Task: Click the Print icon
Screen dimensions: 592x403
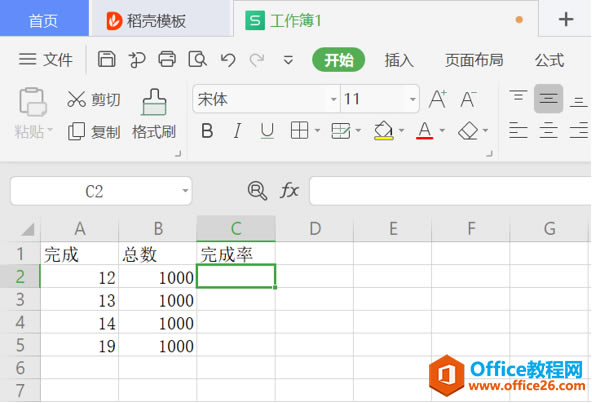Action: pyautogui.click(x=167, y=59)
